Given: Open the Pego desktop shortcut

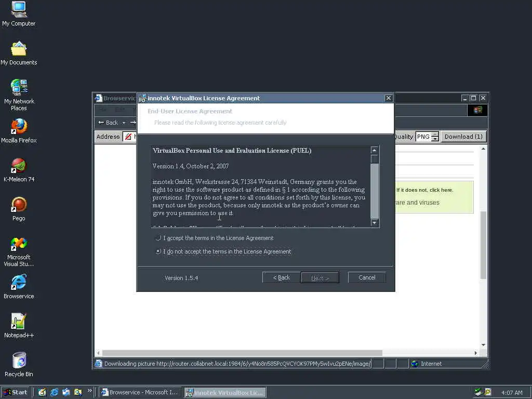Looking at the screenshot, I should pyautogui.click(x=19, y=209).
